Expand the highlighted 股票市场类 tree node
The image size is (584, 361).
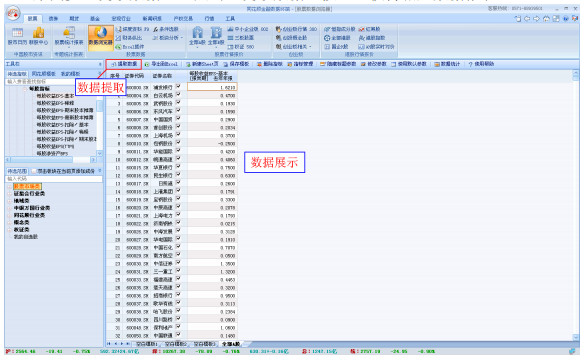point(9,186)
